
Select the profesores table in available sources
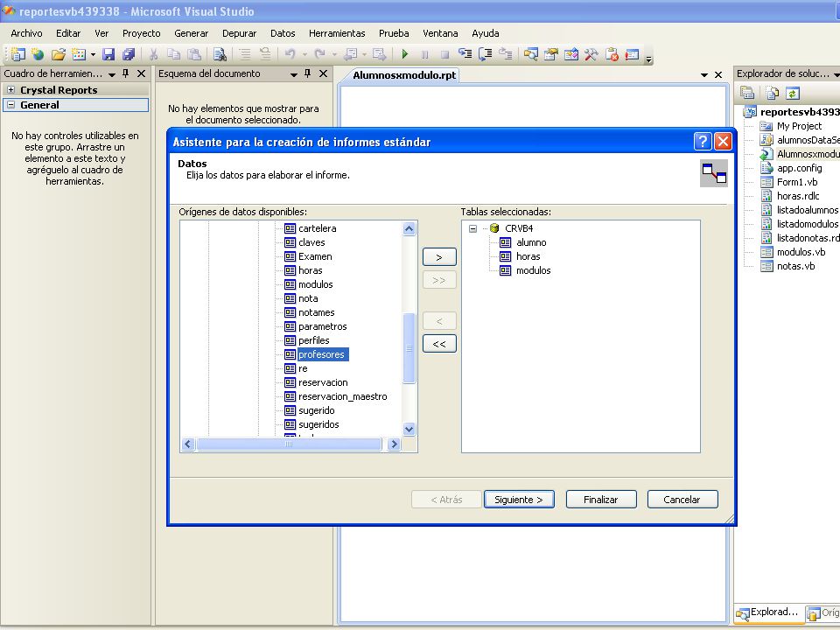click(x=321, y=354)
